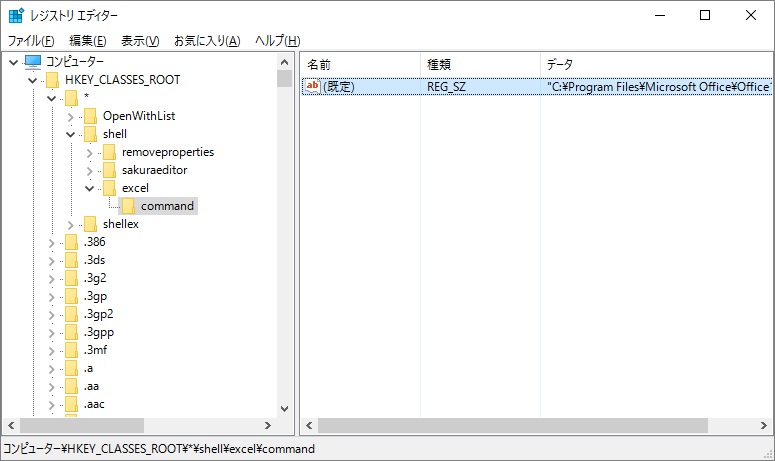Open the 表示(V) menu
This screenshot has height=461, width=775.
click(x=140, y=41)
